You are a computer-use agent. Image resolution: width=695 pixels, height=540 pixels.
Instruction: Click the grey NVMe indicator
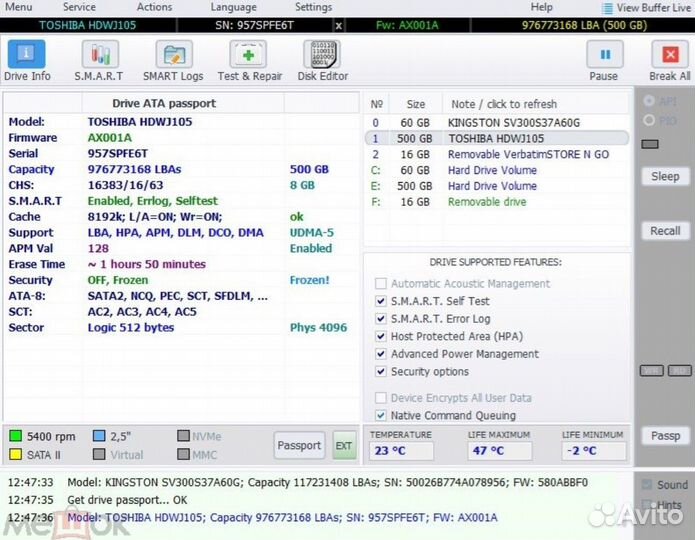(184, 436)
